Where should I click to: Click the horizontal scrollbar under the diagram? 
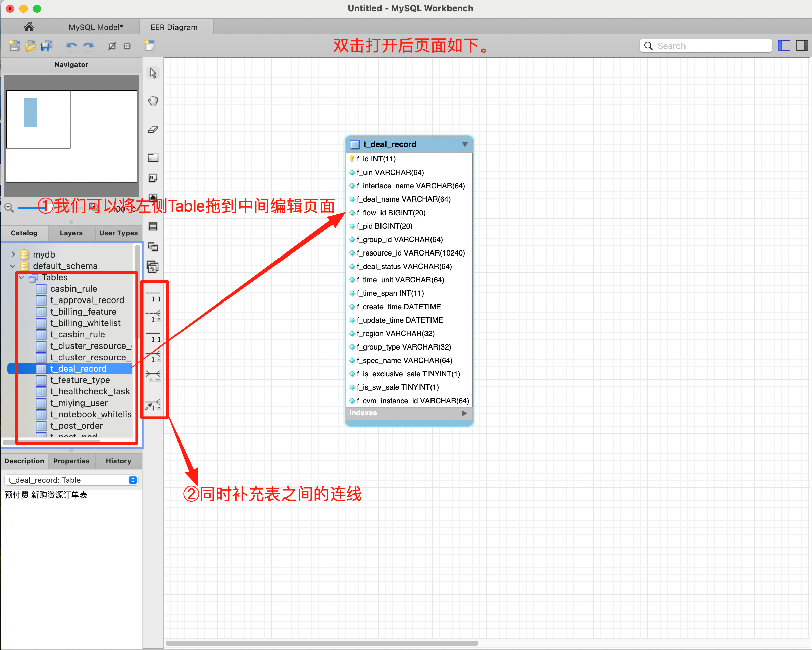[322, 643]
